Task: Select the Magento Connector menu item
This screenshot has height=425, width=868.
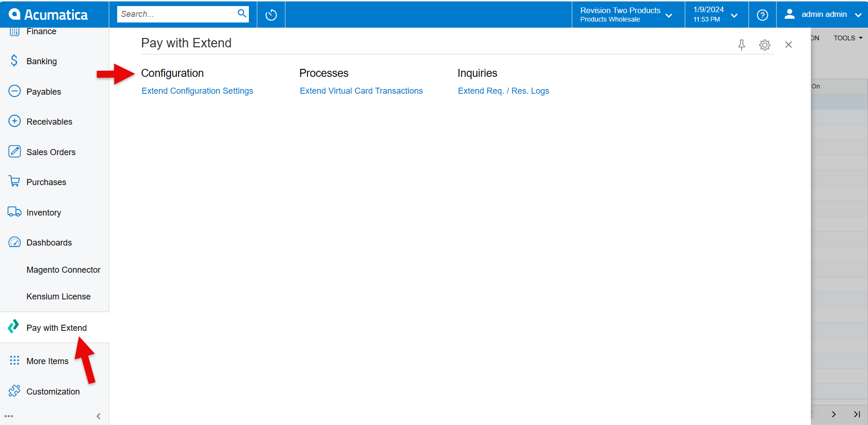Action: pyautogui.click(x=63, y=269)
